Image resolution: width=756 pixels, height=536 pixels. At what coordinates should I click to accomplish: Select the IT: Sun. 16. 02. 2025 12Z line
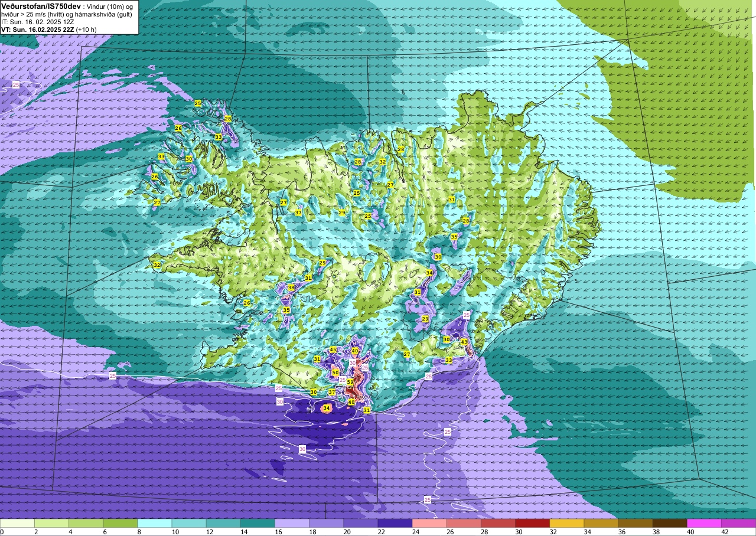coord(38,22)
